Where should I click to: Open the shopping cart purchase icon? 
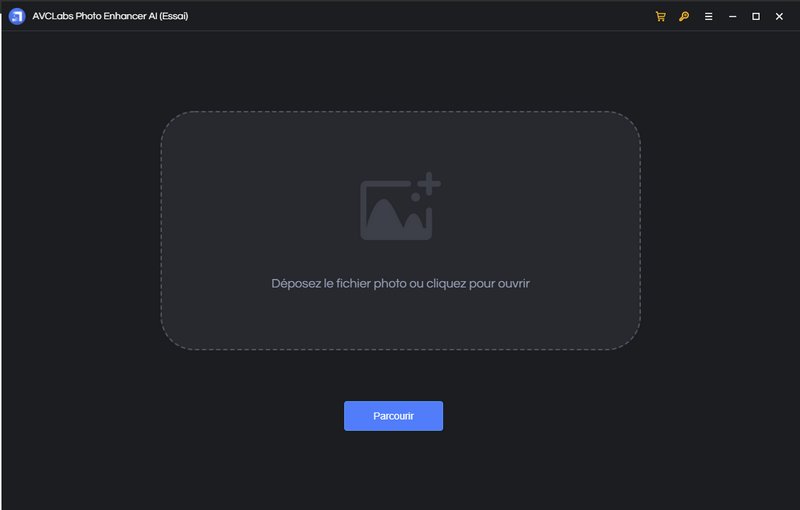pyautogui.click(x=660, y=16)
